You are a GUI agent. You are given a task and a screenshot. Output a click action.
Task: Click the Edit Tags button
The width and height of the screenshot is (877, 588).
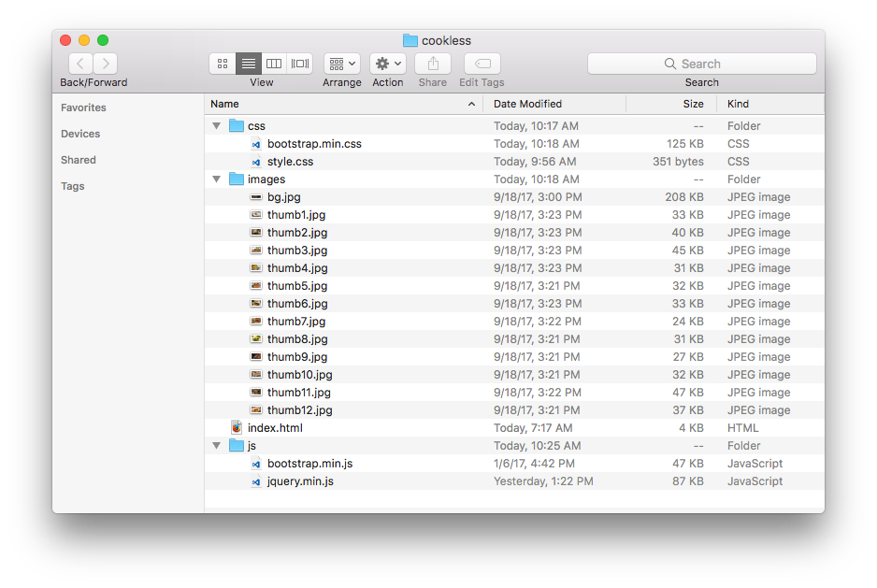(481, 63)
